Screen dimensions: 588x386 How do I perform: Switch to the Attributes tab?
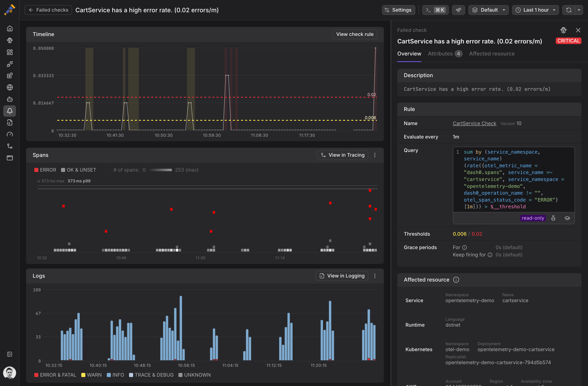444,54
